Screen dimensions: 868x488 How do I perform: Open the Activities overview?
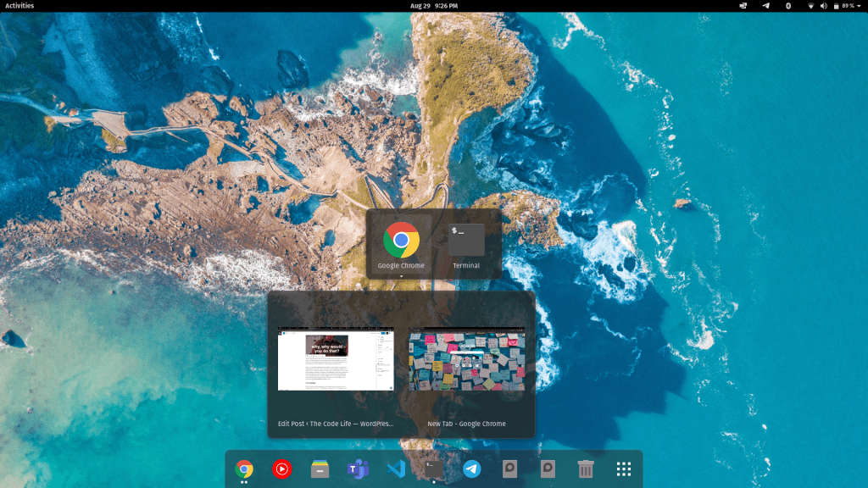click(19, 6)
